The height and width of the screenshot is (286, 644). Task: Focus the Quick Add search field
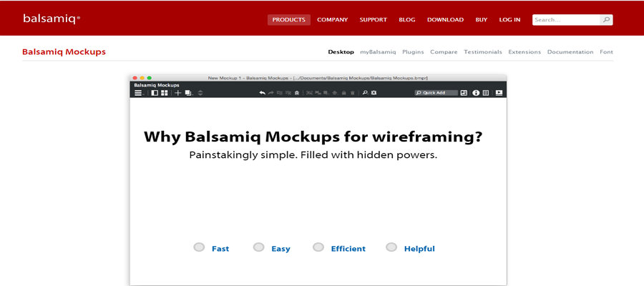coord(436,93)
